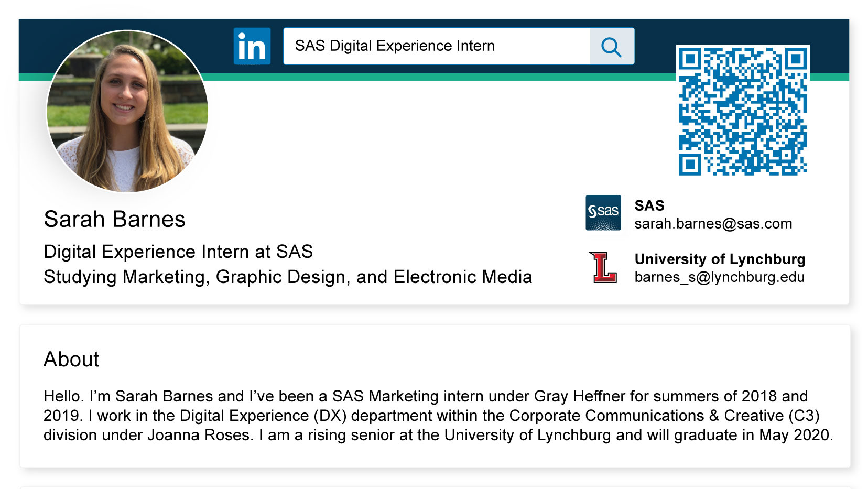
Task: Click the magnifying glass search button
Action: coord(612,46)
